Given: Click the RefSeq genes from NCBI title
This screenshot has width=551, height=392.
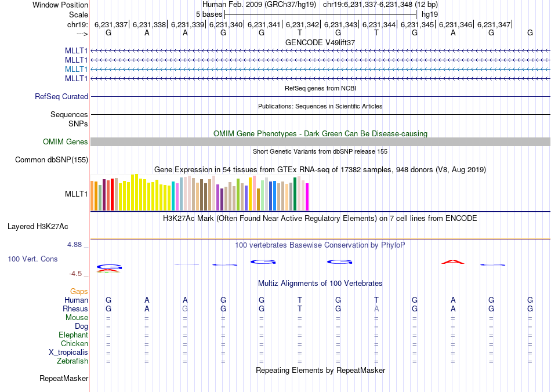Looking at the screenshot, I should 321,88.
